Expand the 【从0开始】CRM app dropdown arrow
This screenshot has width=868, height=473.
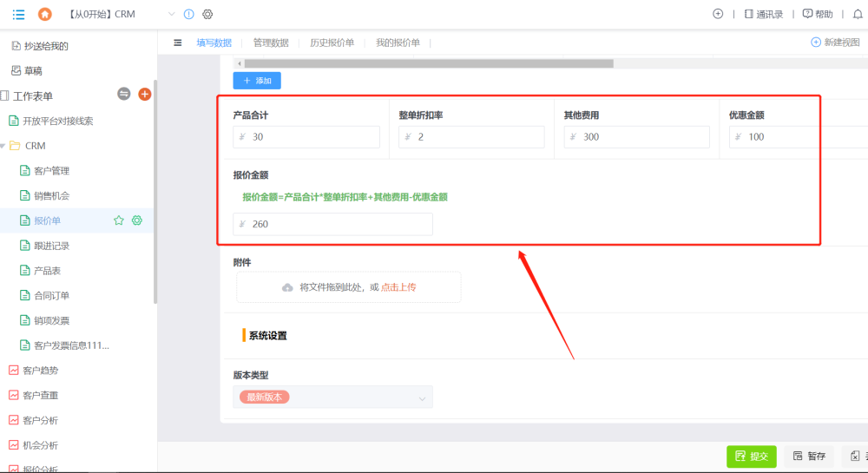coord(171,15)
